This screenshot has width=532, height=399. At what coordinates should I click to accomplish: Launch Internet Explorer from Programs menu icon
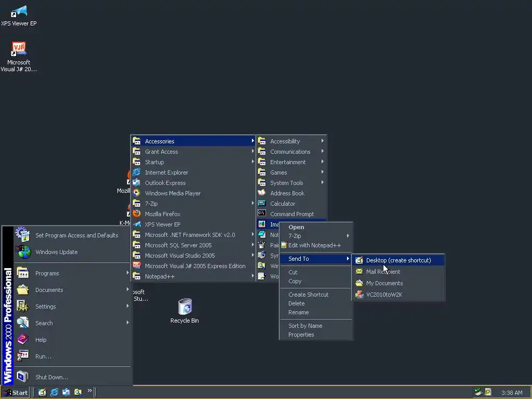pos(137,172)
